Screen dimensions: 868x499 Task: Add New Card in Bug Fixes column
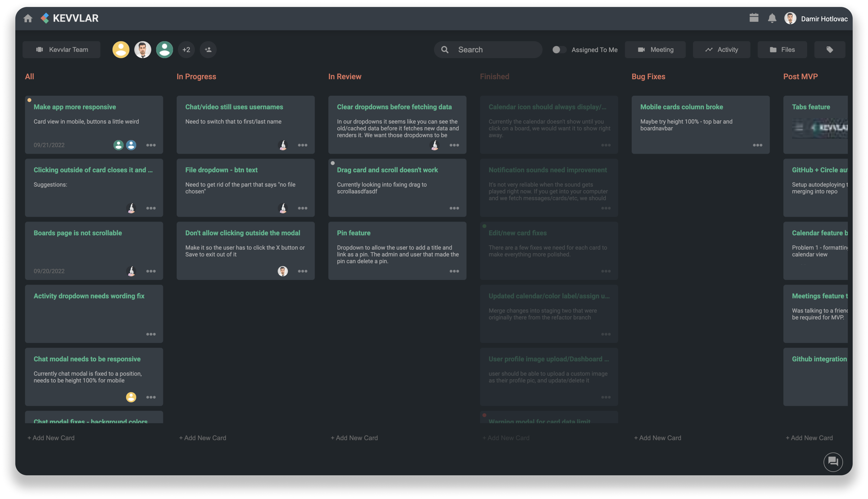click(657, 438)
